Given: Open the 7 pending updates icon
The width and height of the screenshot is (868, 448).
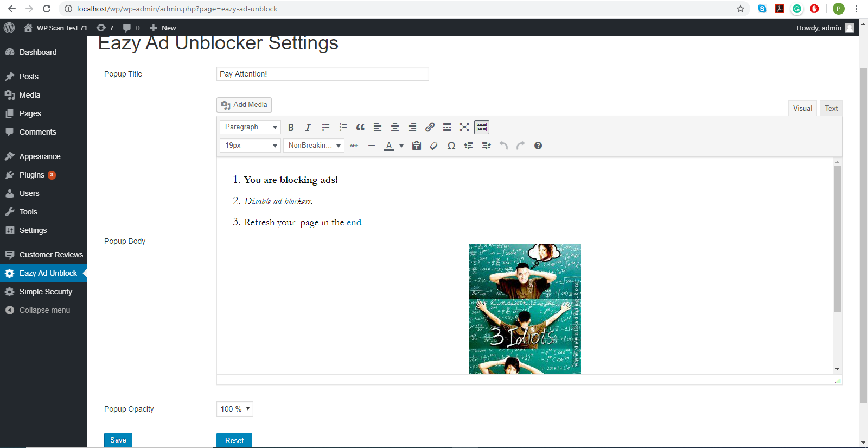Looking at the screenshot, I should [x=105, y=28].
